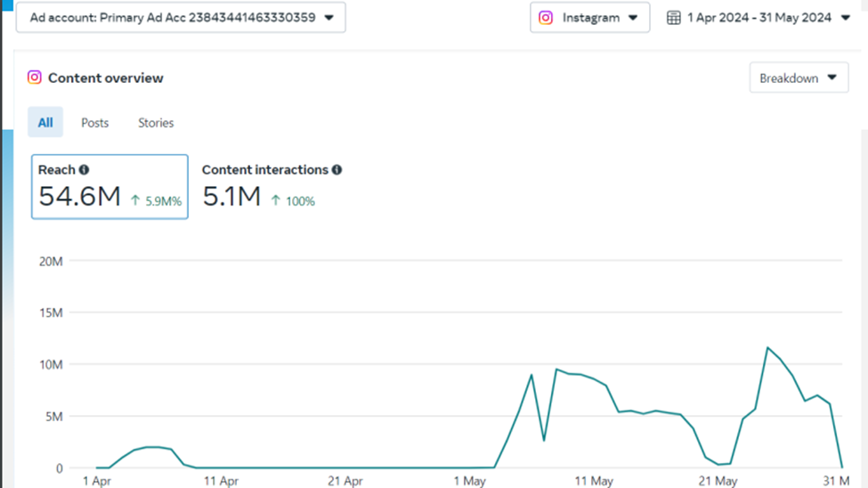Select the Reach metric card
The image size is (868, 488).
[x=110, y=186]
